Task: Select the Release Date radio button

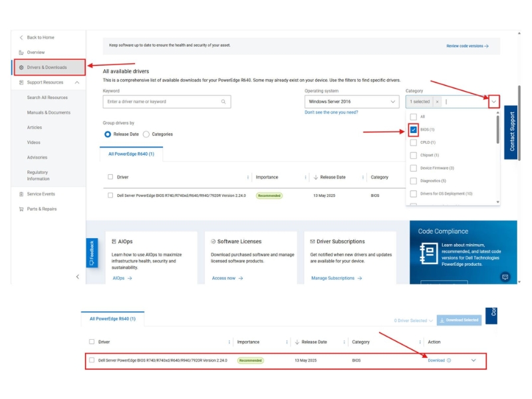Action: (x=108, y=134)
